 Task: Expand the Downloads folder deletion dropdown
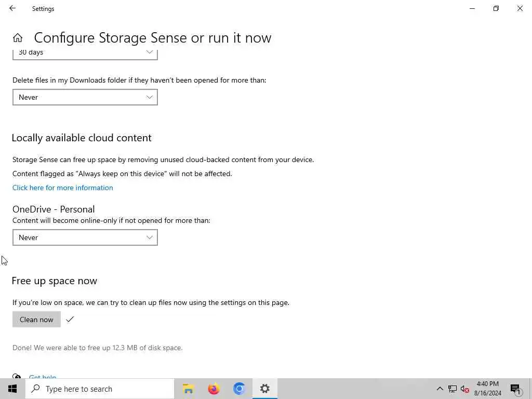click(x=85, y=97)
